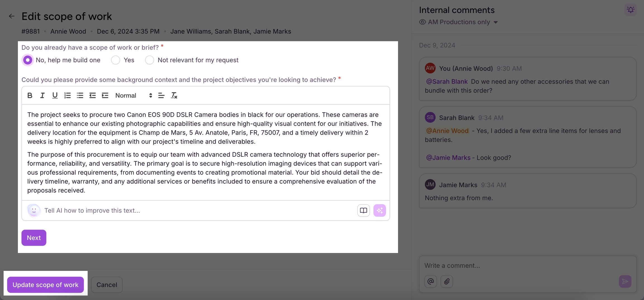The width and height of the screenshot is (644, 300).
Task: Select the "Yes" radio button
Action: [116, 60]
